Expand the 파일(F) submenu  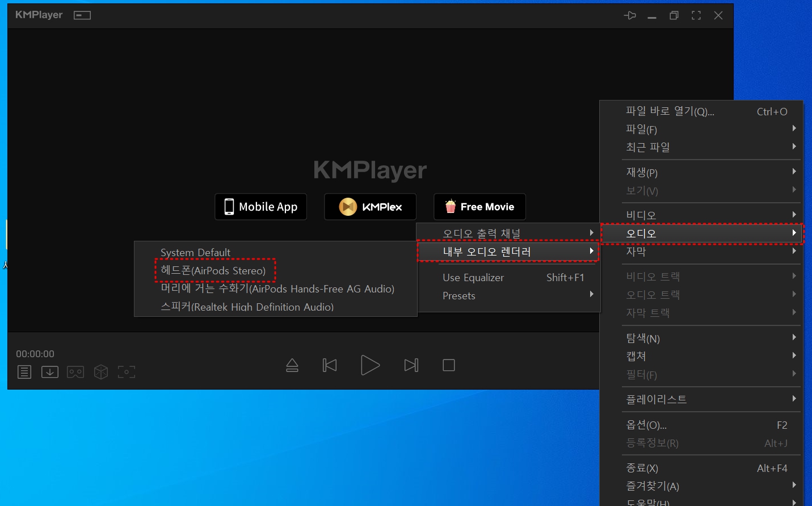[701, 129]
